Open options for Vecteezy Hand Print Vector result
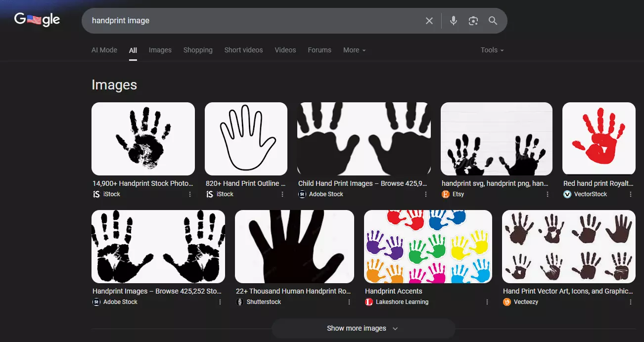The image size is (644, 342). coord(631,302)
